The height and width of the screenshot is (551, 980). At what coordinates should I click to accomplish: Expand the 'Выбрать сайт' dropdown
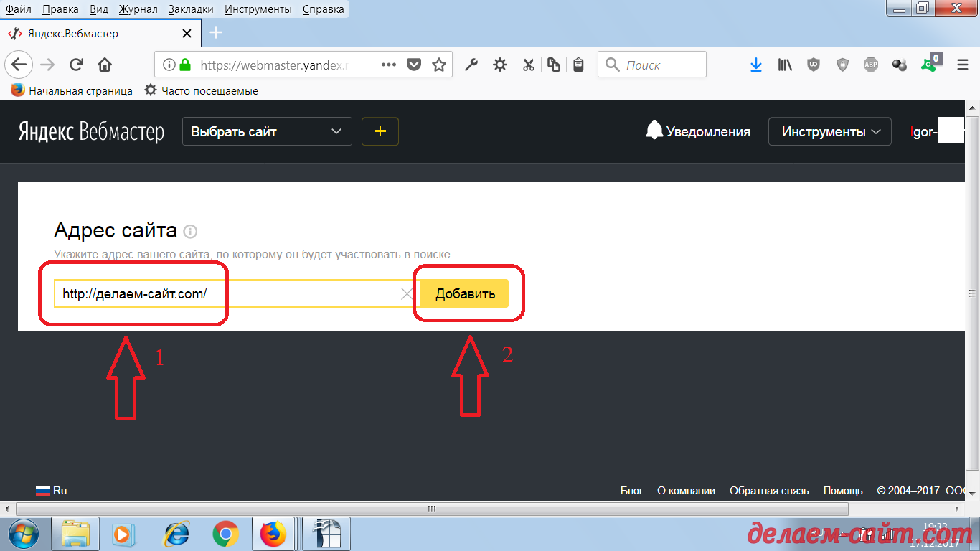coord(267,131)
